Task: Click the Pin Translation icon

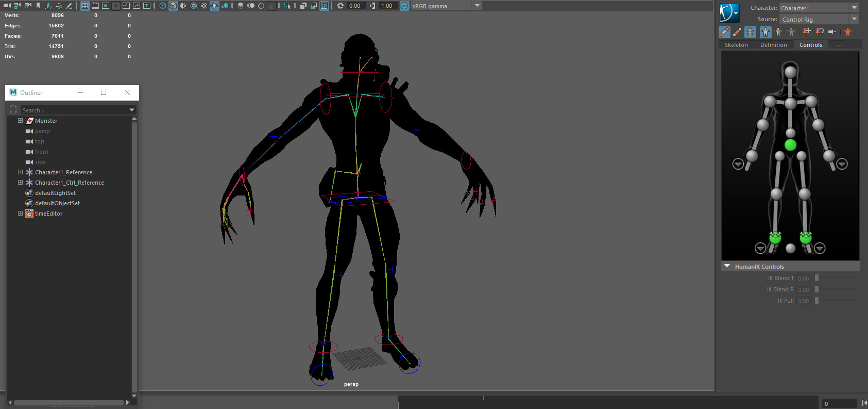Action: tap(807, 32)
